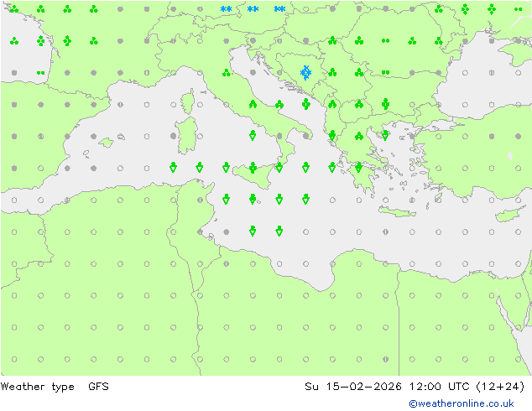Click the 'Su 15-02-2026' date text

coord(353,386)
